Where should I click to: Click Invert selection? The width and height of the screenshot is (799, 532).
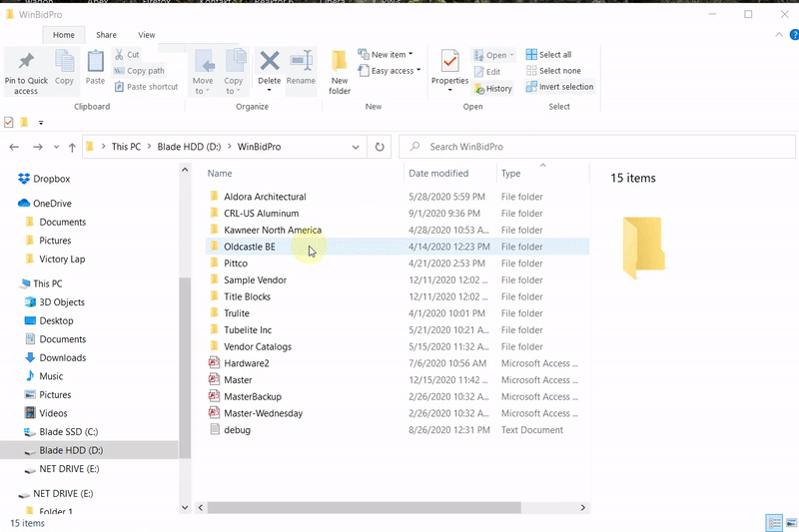point(560,87)
